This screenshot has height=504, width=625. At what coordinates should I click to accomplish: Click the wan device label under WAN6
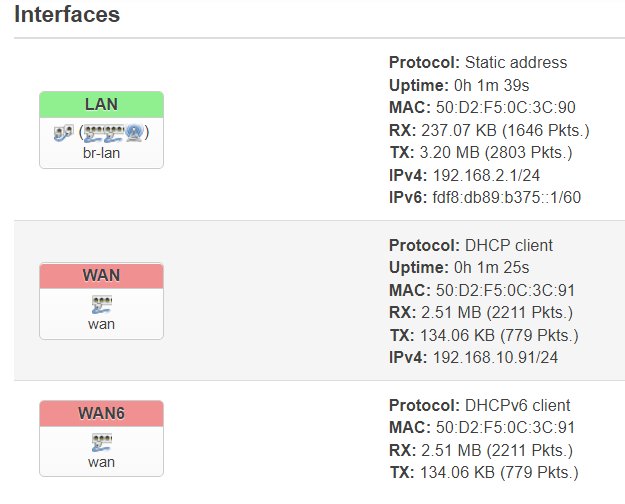click(x=101, y=462)
